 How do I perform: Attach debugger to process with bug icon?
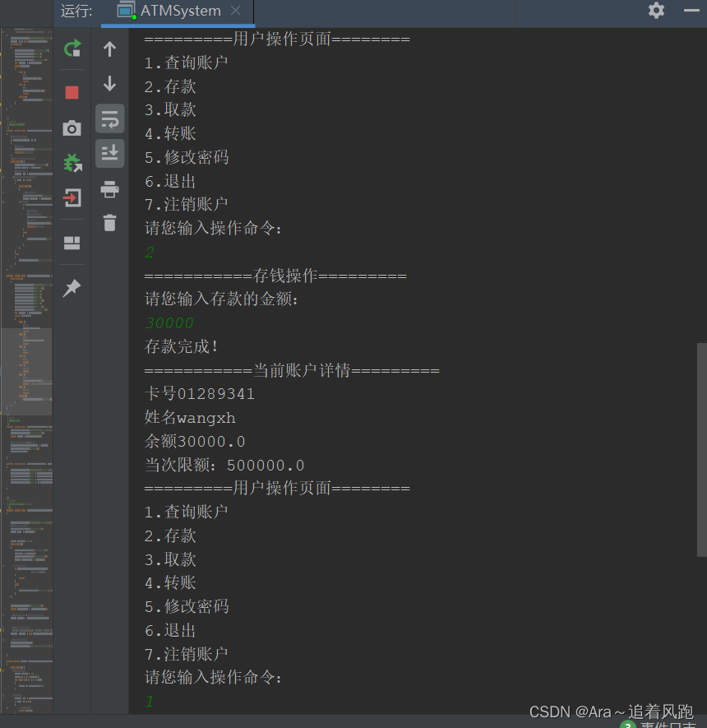click(72, 163)
